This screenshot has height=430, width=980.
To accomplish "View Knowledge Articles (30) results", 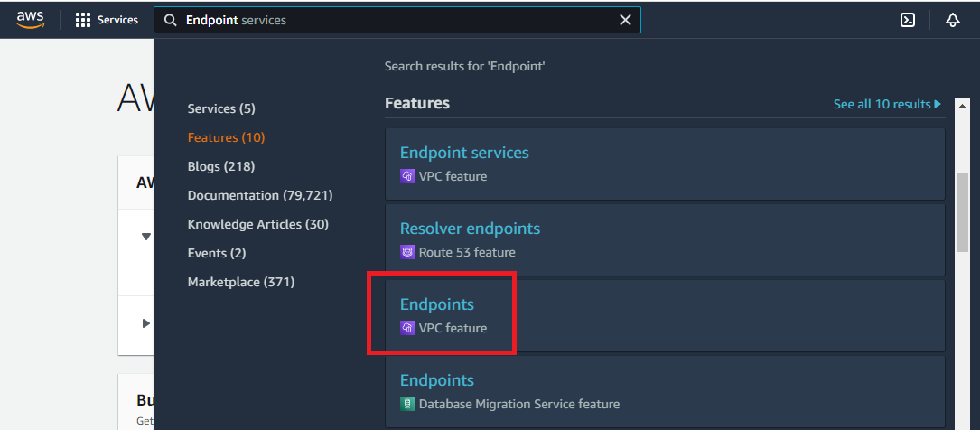I will (257, 224).
